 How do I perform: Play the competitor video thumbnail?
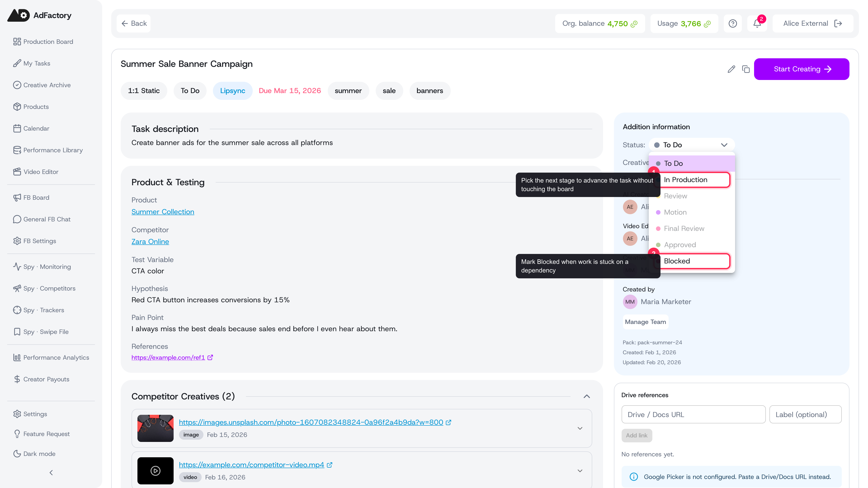click(155, 471)
